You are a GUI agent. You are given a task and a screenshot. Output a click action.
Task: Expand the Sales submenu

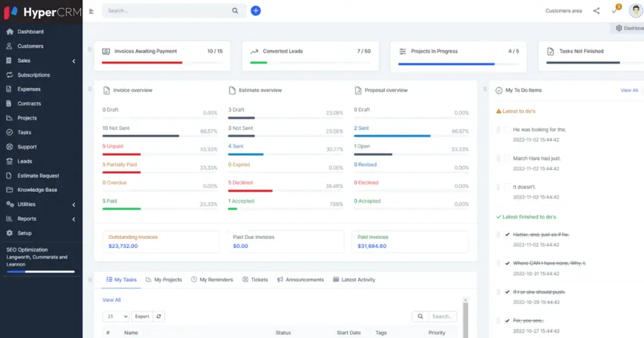coord(74,61)
